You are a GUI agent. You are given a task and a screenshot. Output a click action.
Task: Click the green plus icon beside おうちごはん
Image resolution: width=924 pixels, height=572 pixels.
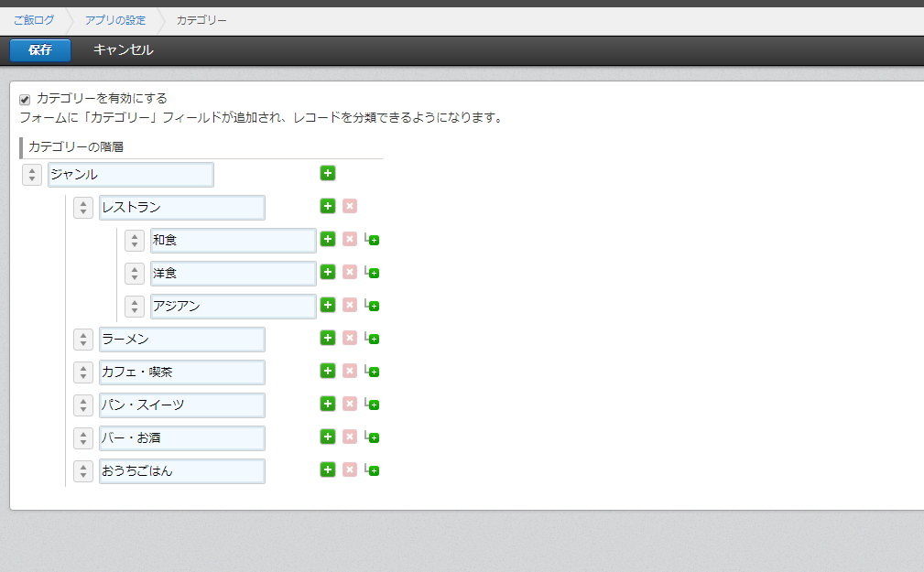coord(328,470)
